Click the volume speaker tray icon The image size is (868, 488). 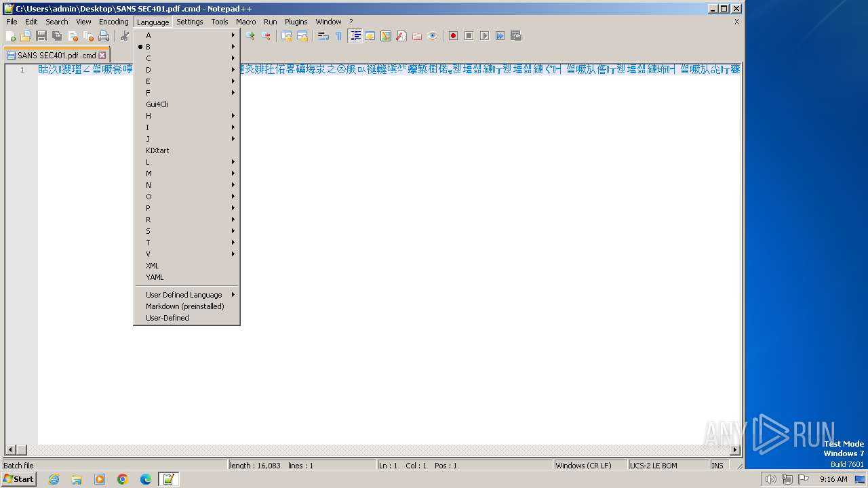[771, 479]
